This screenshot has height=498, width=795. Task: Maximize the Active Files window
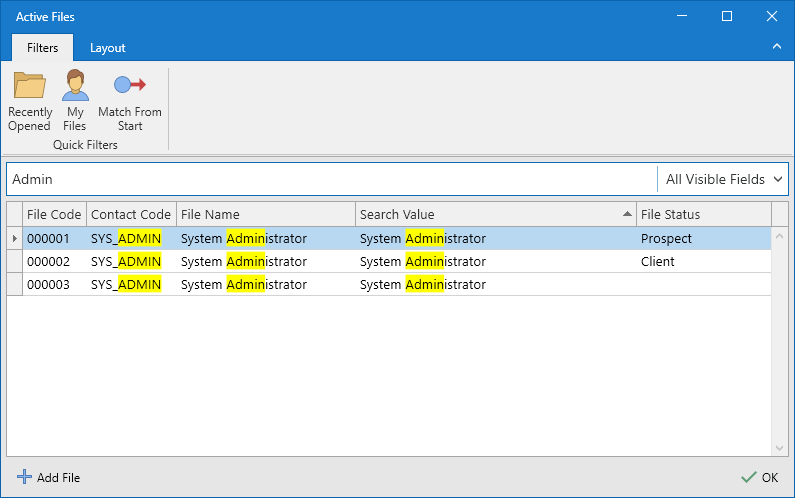pos(727,16)
